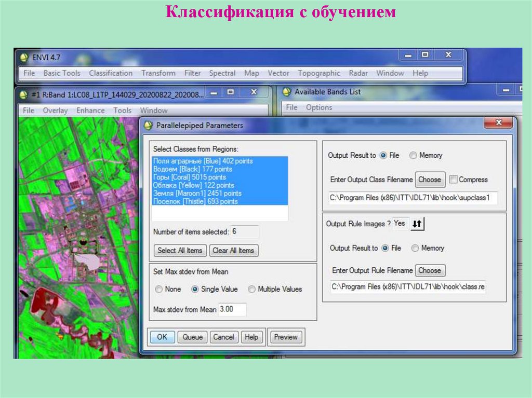Choose Single Value for max stdev

195,289
